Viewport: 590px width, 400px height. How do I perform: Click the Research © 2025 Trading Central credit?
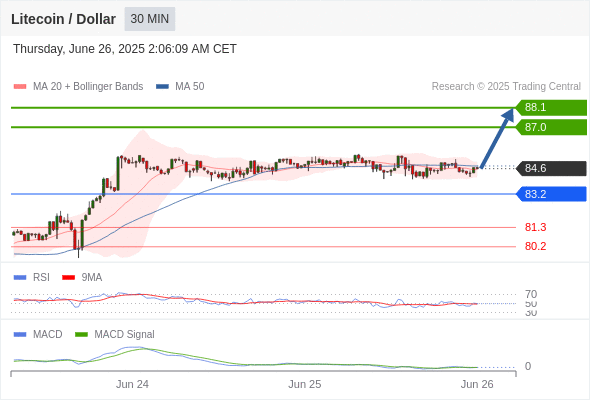coord(506,87)
